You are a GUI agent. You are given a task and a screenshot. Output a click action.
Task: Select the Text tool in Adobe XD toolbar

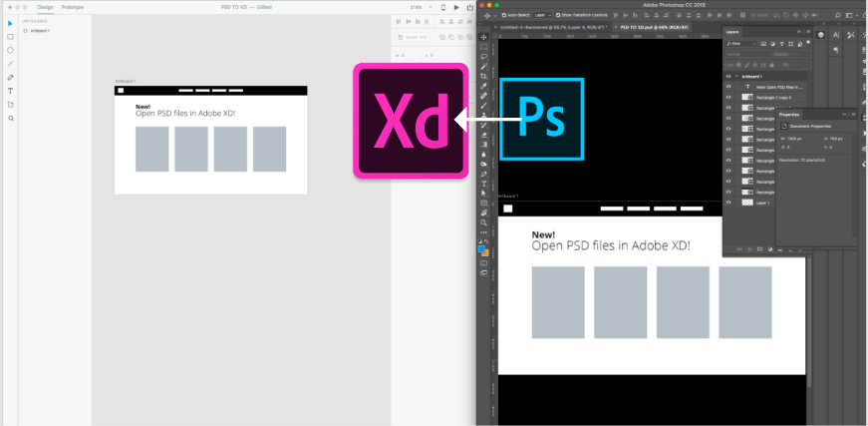(10, 91)
